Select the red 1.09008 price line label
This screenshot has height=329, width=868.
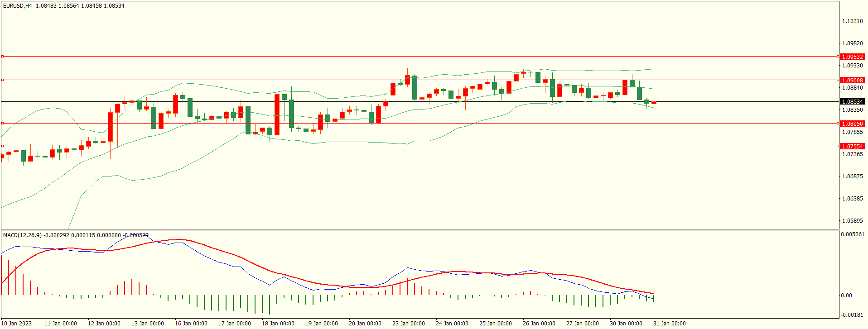(852, 81)
